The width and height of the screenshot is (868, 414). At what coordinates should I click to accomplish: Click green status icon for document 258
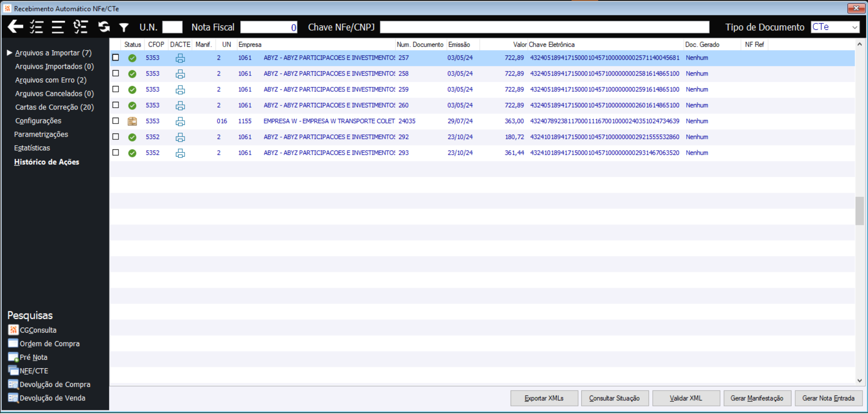coord(132,74)
